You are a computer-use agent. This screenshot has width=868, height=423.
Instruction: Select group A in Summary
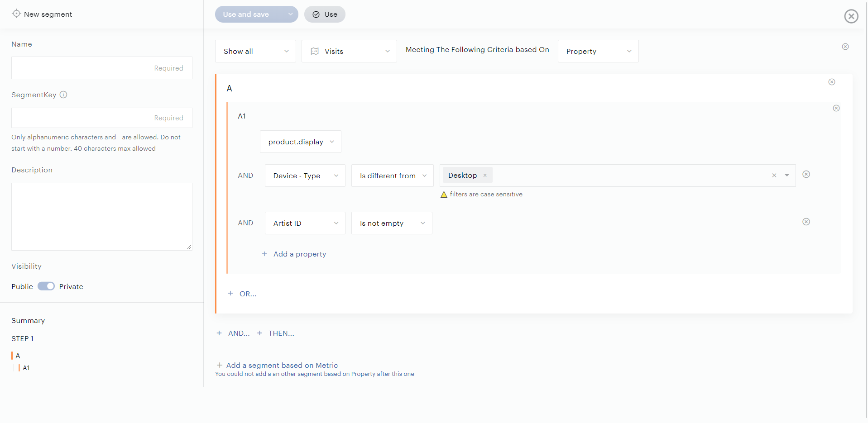[x=18, y=356]
